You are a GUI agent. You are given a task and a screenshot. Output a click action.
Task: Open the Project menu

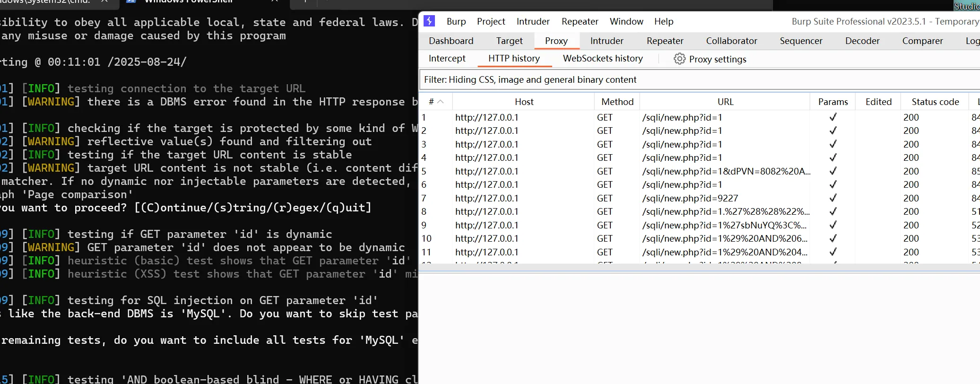491,22
